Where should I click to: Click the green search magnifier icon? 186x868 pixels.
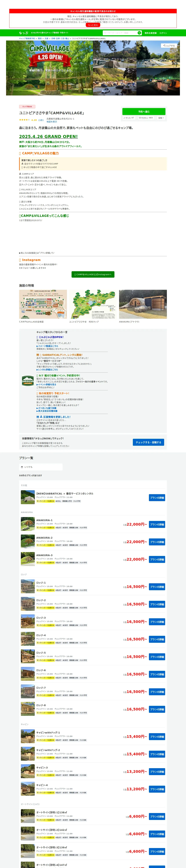coord(139,33)
